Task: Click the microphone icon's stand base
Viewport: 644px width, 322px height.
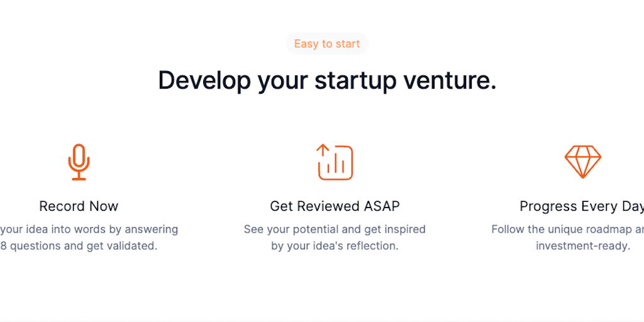Action: (79, 179)
